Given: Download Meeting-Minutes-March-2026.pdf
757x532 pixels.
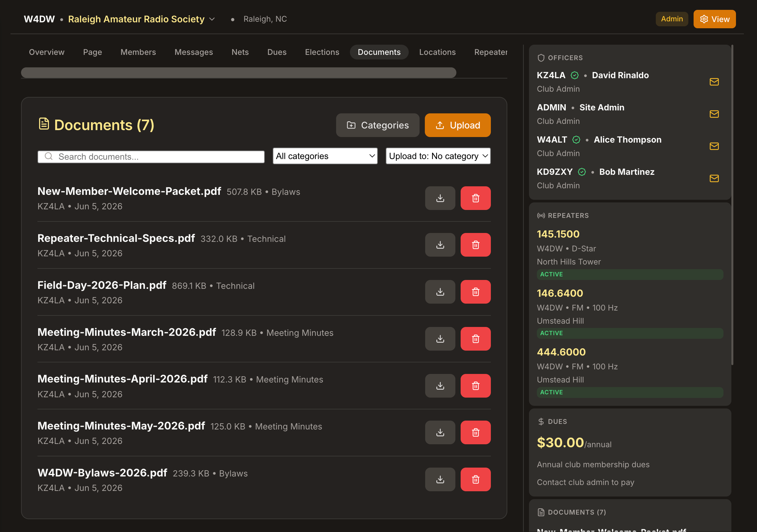Looking at the screenshot, I should tap(440, 339).
